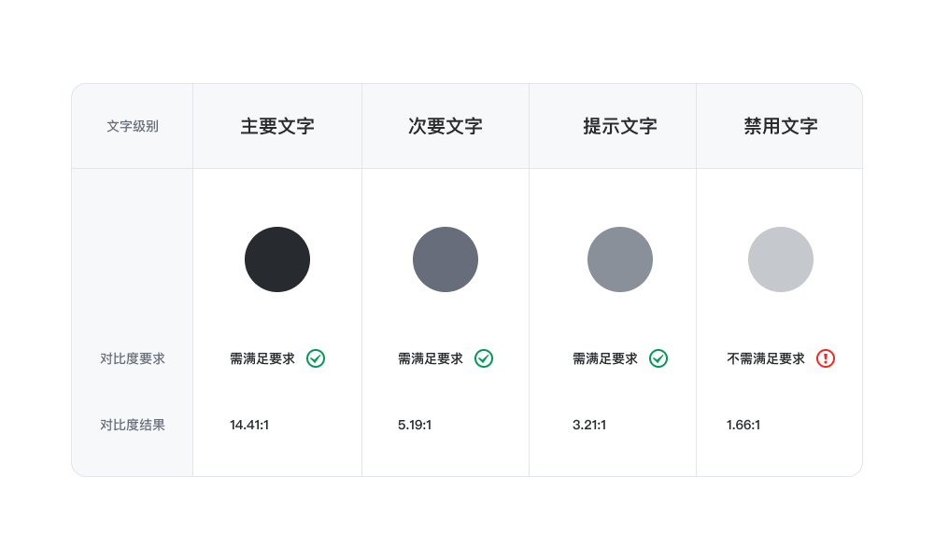The height and width of the screenshot is (560, 934).
Task: Click the red warning icon under 禁用文字
Action: 826,358
